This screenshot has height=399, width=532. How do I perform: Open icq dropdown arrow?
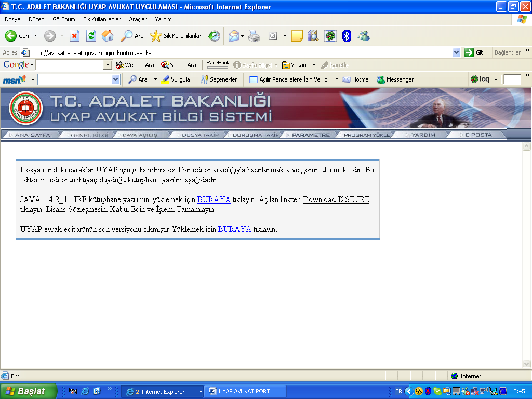tap(496, 79)
